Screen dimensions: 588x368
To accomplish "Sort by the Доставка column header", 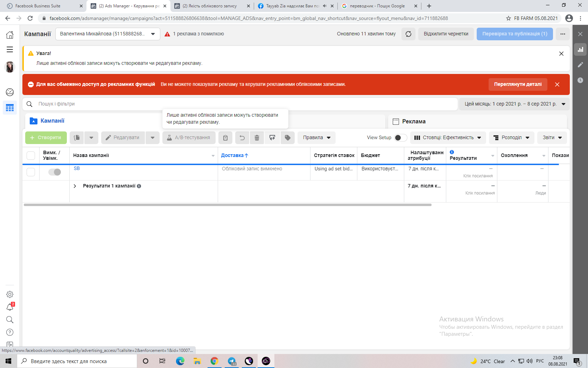I will (234, 156).
